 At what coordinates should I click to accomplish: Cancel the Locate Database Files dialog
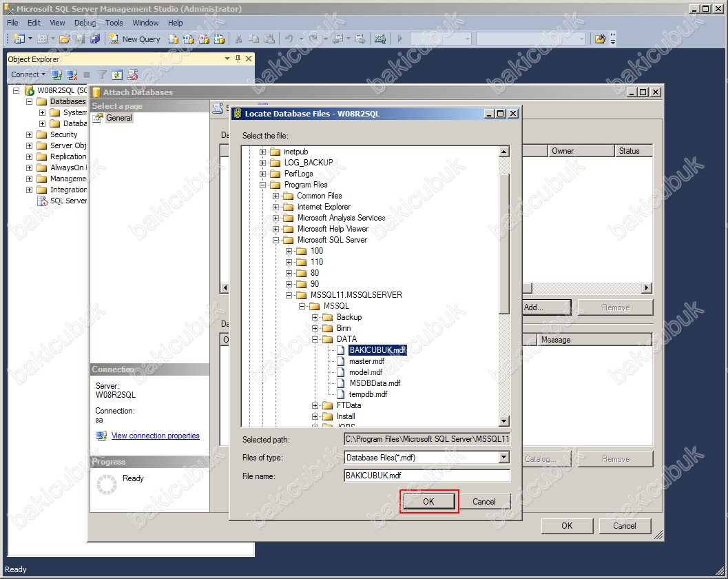point(483,501)
